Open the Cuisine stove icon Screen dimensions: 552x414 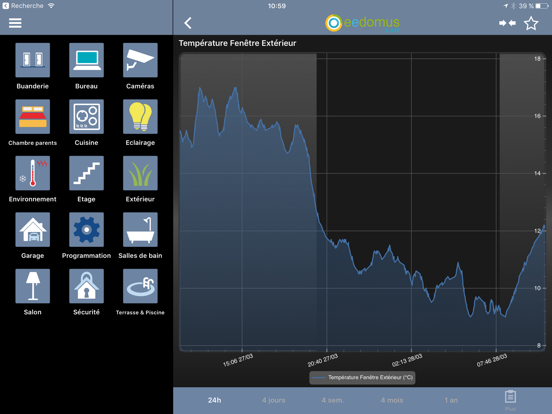(87, 117)
